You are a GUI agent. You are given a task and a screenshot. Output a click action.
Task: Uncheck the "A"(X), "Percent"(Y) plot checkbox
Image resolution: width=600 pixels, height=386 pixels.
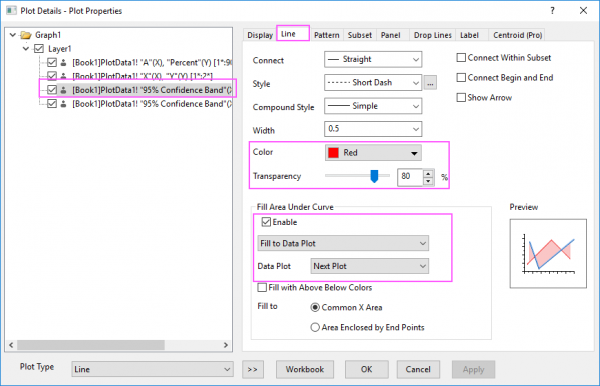[52, 62]
